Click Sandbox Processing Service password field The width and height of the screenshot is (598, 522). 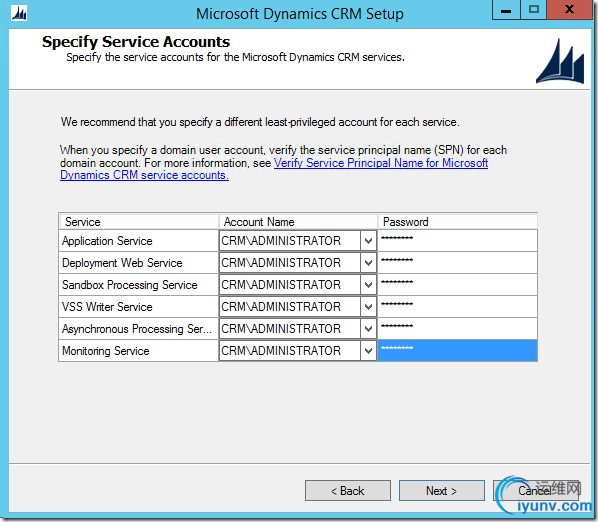[x=457, y=285]
